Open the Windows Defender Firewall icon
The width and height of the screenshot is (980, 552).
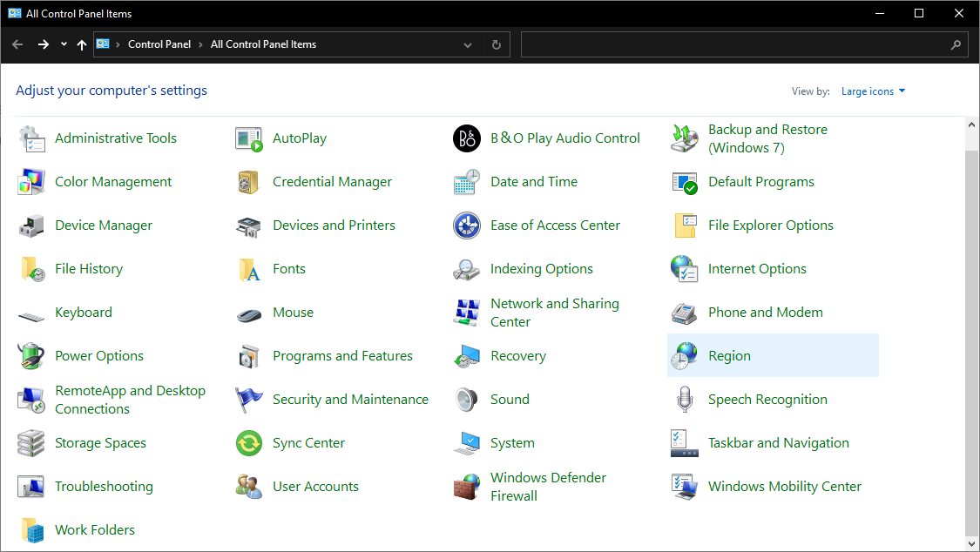pyautogui.click(x=467, y=487)
